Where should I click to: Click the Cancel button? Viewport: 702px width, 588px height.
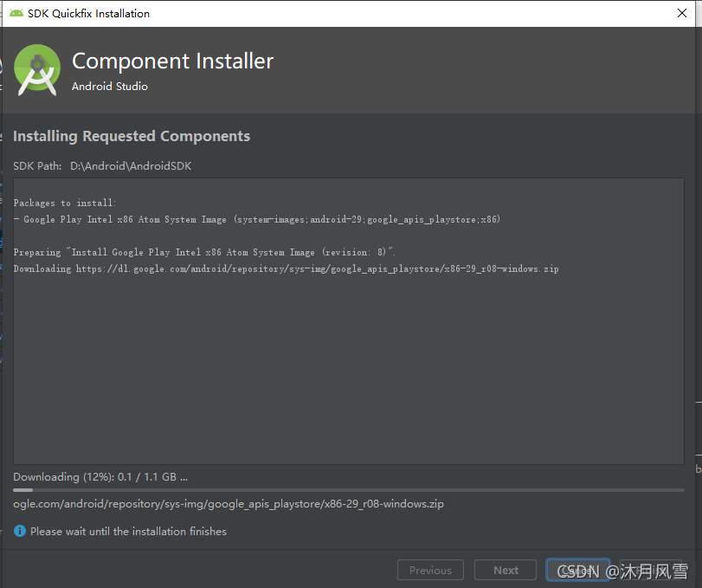pos(578,570)
